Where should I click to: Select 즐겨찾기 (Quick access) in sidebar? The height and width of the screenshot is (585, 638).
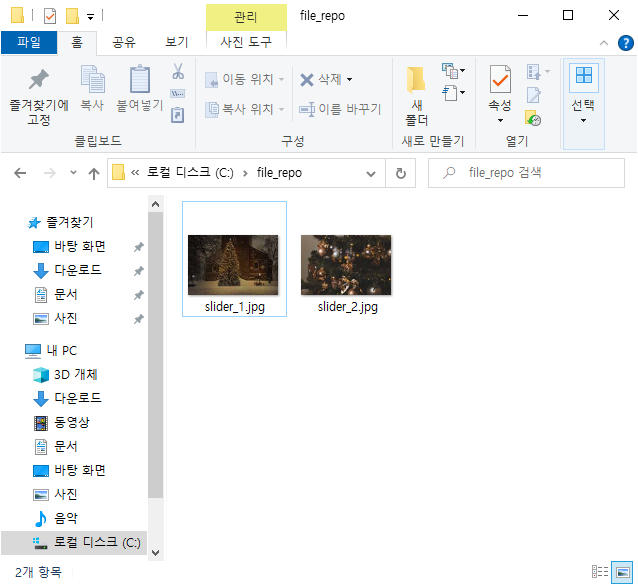[x=61, y=222]
